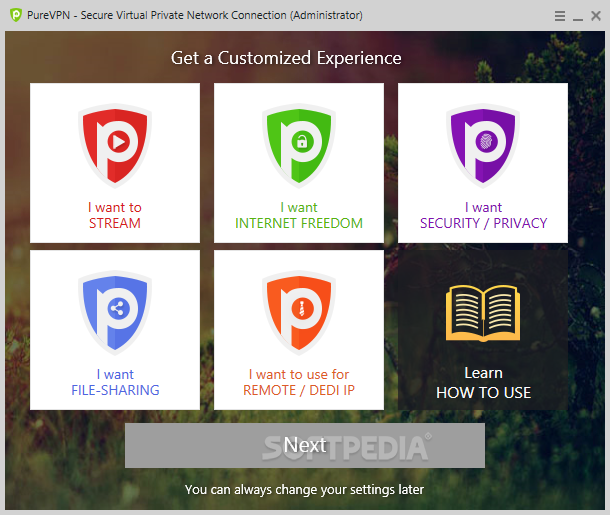The image size is (610, 515).
Task: Close the PureVPN window
Action: point(596,16)
